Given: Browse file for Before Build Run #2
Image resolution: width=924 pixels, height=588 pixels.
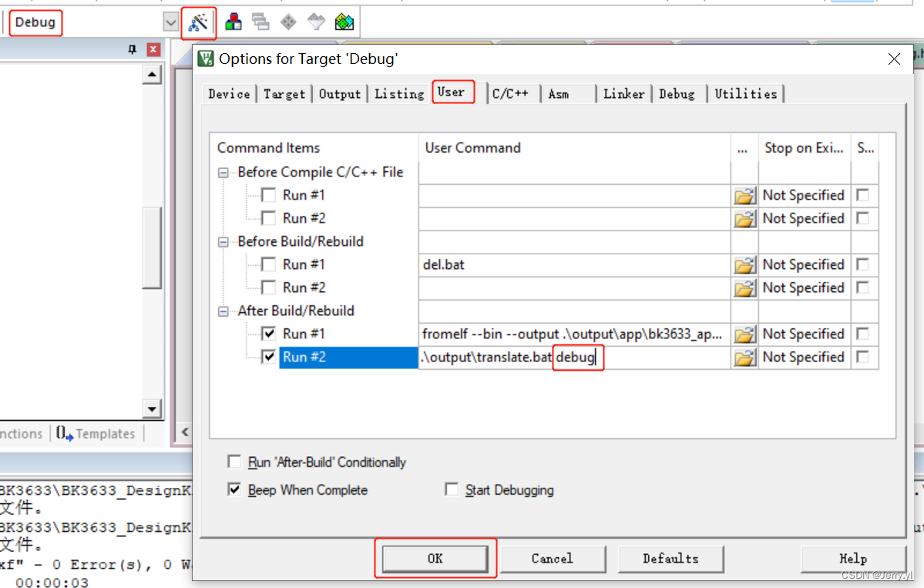Looking at the screenshot, I should tap(745, 288).
